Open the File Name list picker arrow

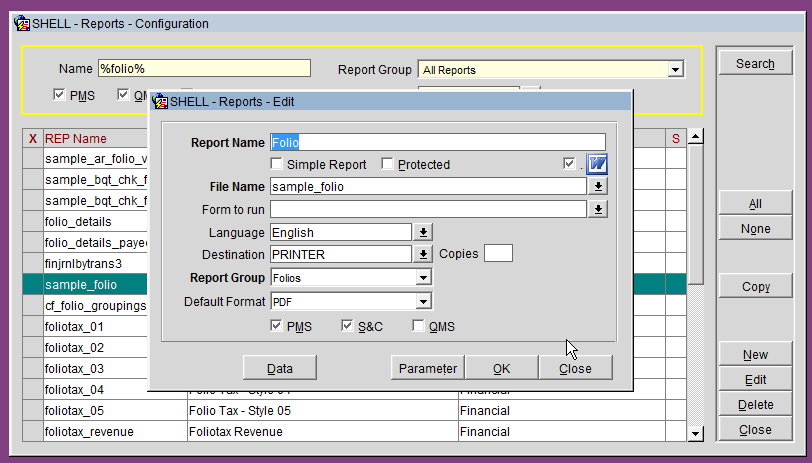point(598,187)
